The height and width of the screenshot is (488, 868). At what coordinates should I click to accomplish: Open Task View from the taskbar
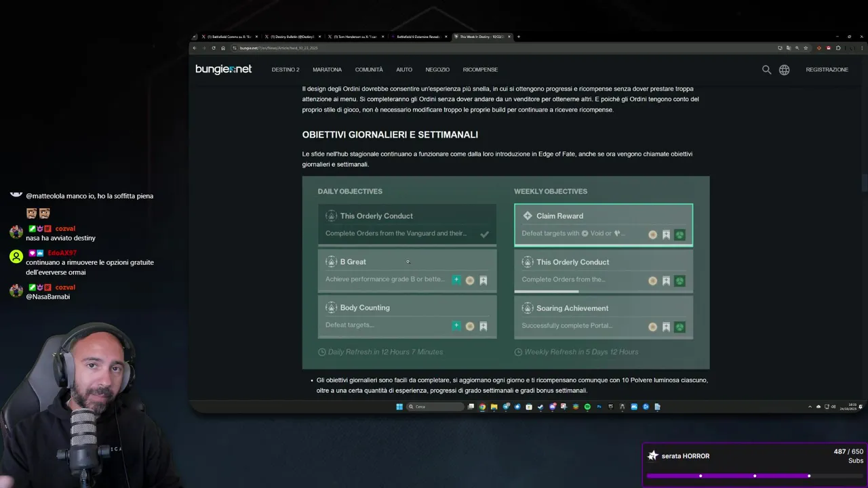click(471, 407)
